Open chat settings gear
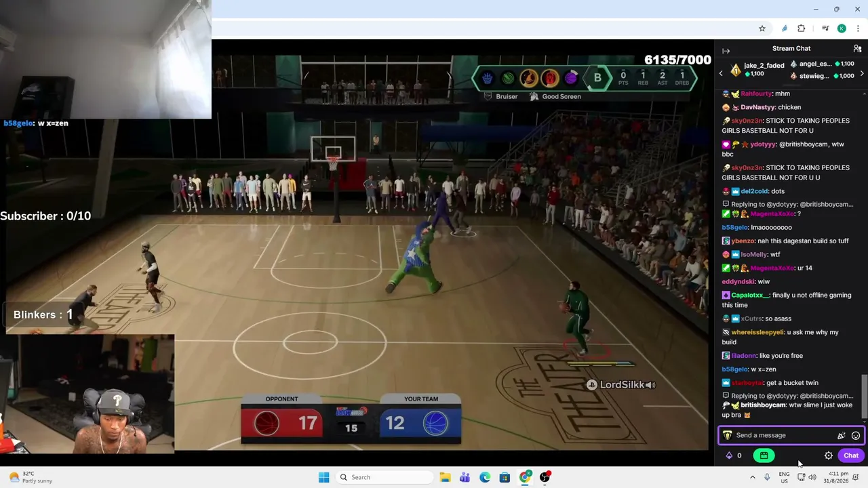This screenshot has height=488, width=868. (829, 455)
